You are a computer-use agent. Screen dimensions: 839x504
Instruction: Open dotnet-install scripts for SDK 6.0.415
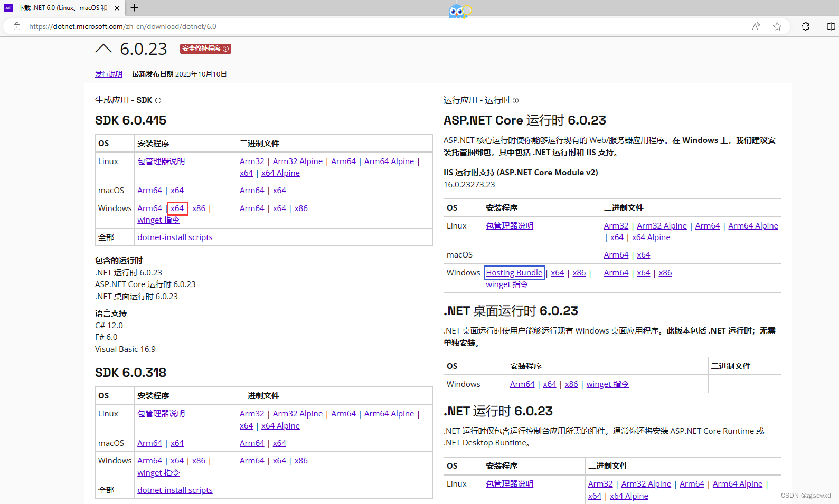pos(175,237)
